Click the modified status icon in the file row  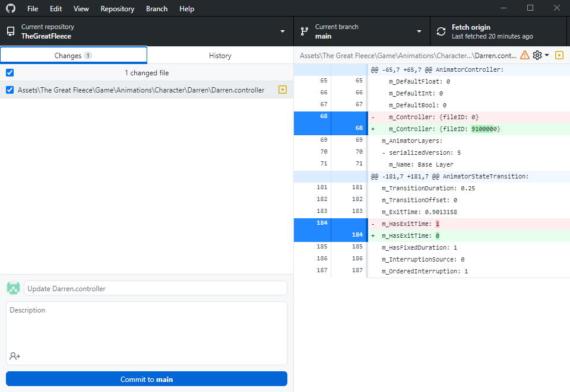[283, 90]
